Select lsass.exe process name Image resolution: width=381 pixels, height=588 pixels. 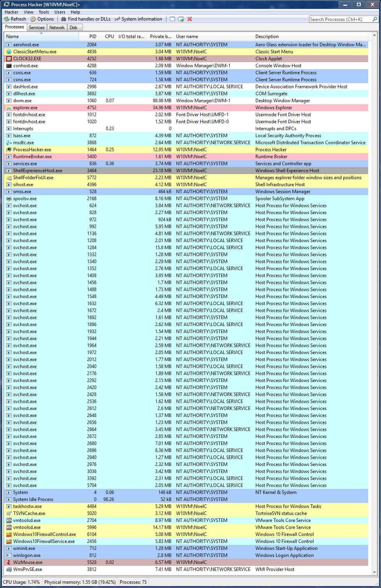(22, 136)
